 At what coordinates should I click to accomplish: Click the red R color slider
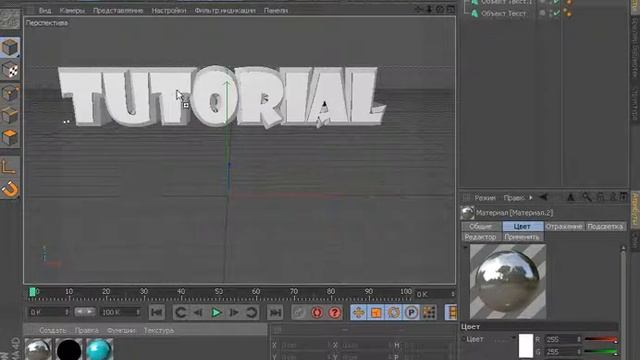[x=600, y=340]
